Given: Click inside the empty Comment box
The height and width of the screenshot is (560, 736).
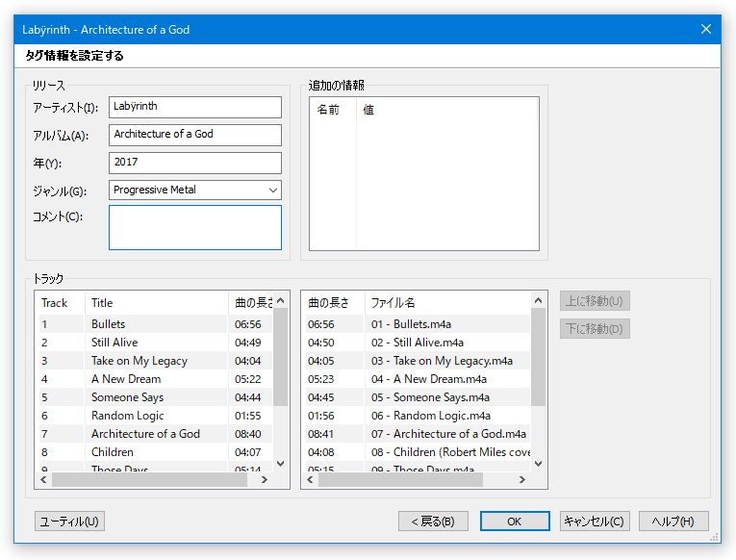Looking at the screenshot, I should click(194, 227).
